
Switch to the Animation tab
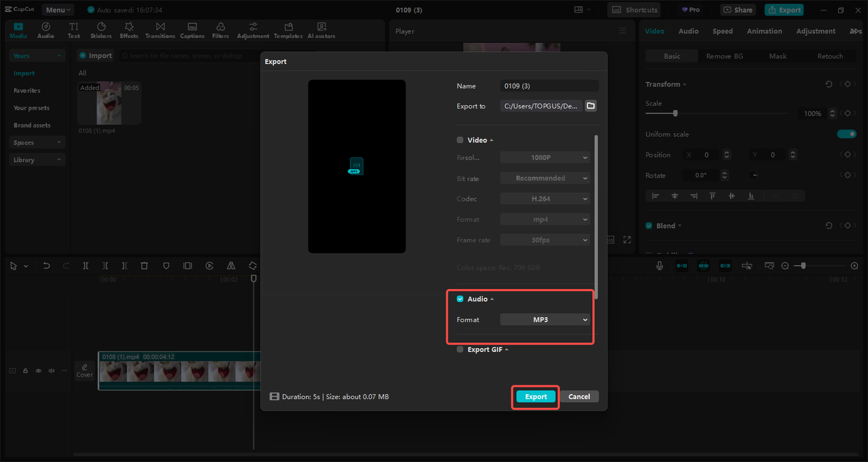point(764,31)
